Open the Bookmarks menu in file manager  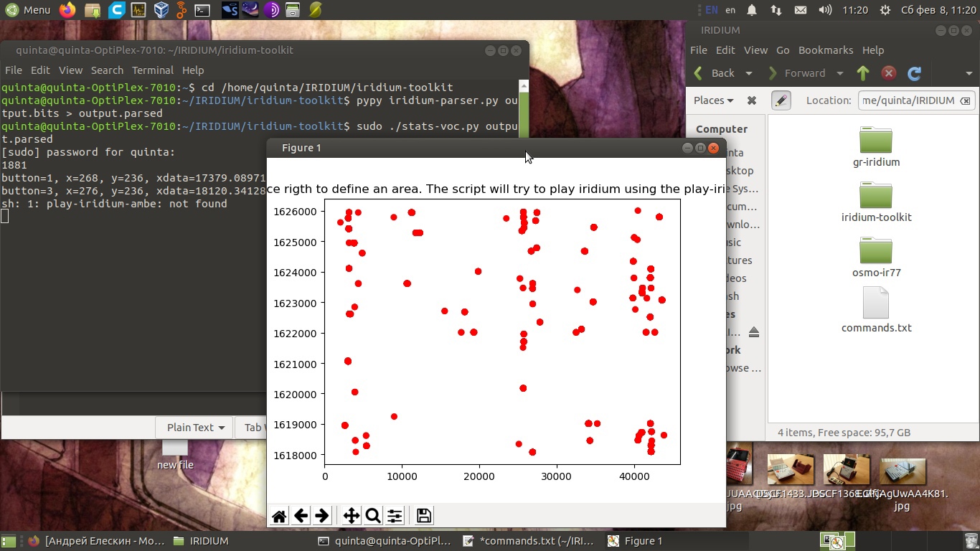point(825,50)
